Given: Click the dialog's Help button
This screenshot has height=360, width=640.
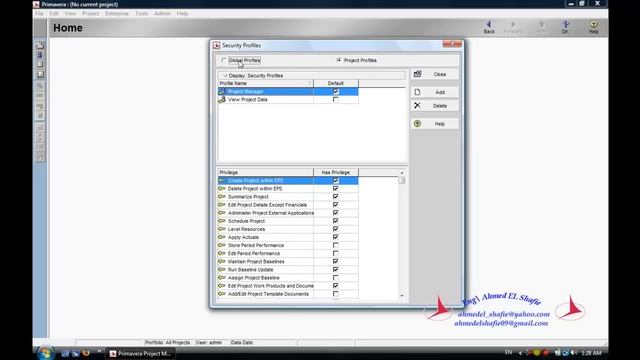Looking at the screenshot, I should 435,124.
